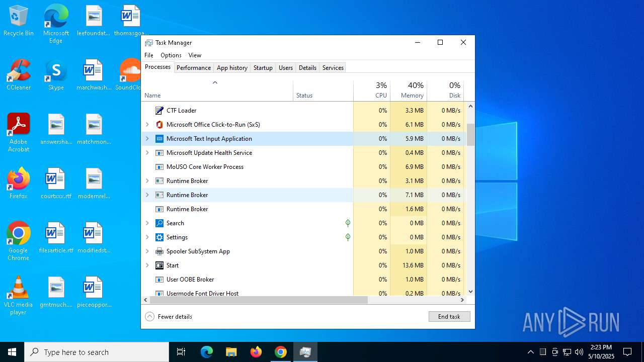Click the Microsoft Update Health Service icon
Image resolution: width=644 pixels, height=362 pixels.
(159, 152)
